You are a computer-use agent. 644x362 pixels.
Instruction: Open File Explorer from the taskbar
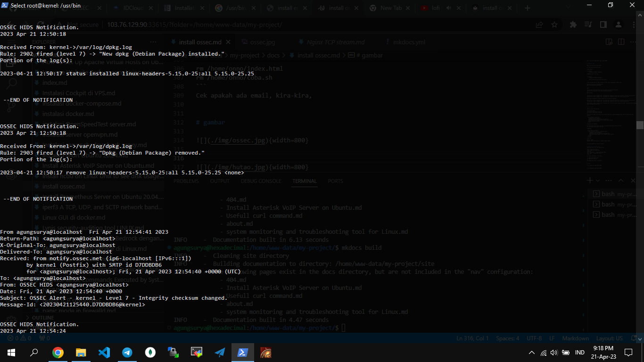81,352
